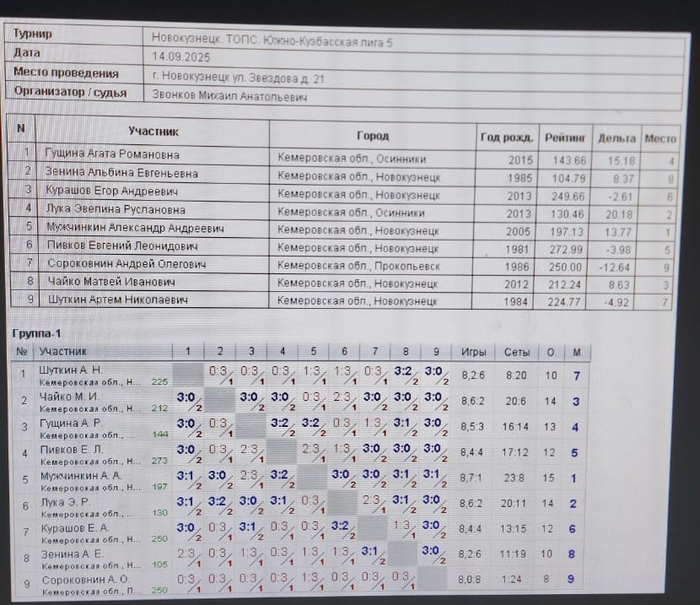
Task: Click the Сеты column header in group table
Action: pyautogui.click(x=517, y=351)
